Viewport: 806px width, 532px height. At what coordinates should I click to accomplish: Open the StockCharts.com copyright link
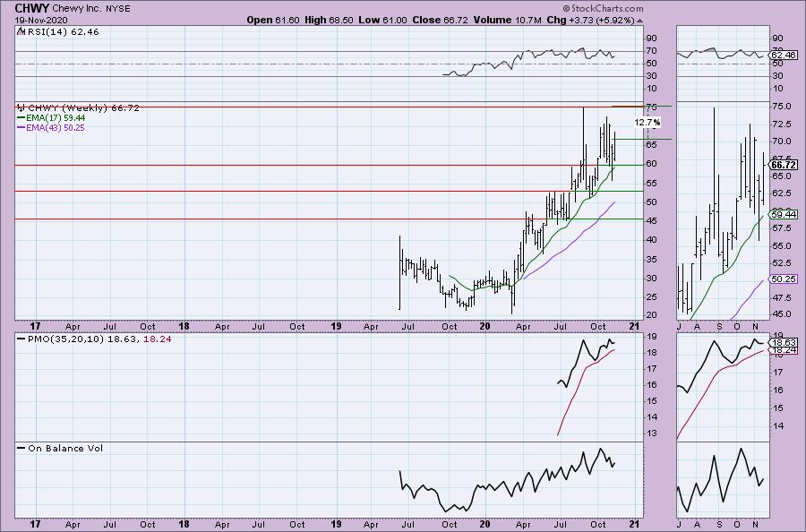603,8
